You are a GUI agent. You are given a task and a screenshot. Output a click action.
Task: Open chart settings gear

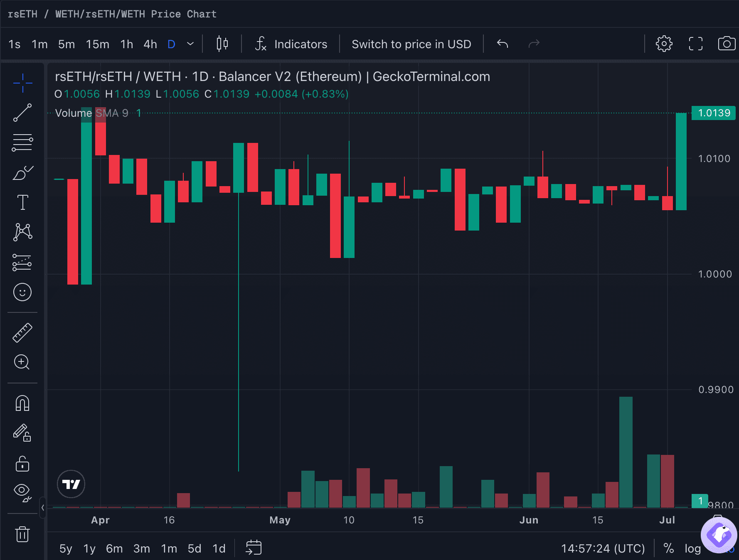click(664, 44)
